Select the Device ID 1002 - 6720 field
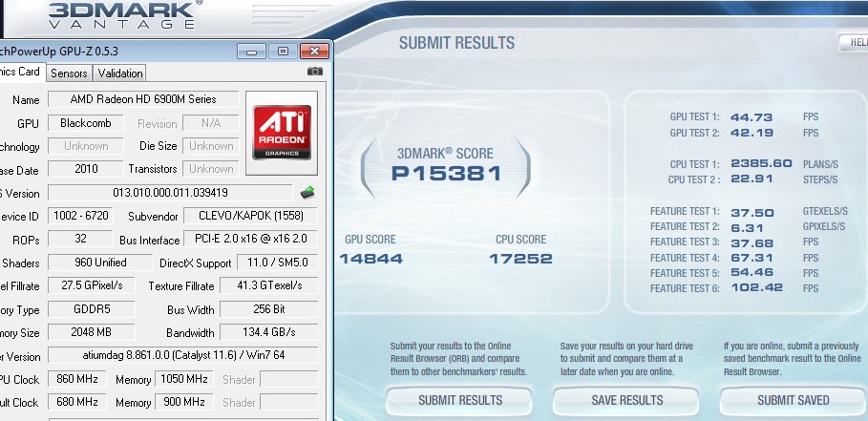 tap(81, 216)
